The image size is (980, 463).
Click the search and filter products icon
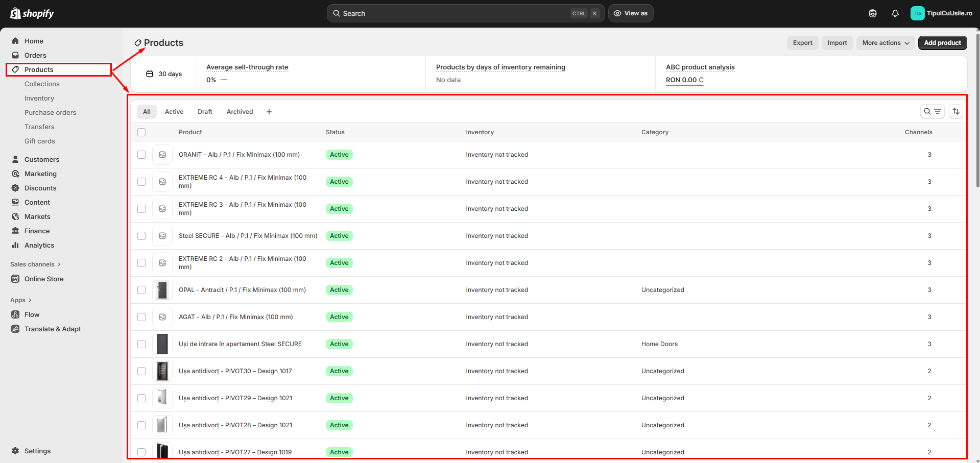(932, 111)
